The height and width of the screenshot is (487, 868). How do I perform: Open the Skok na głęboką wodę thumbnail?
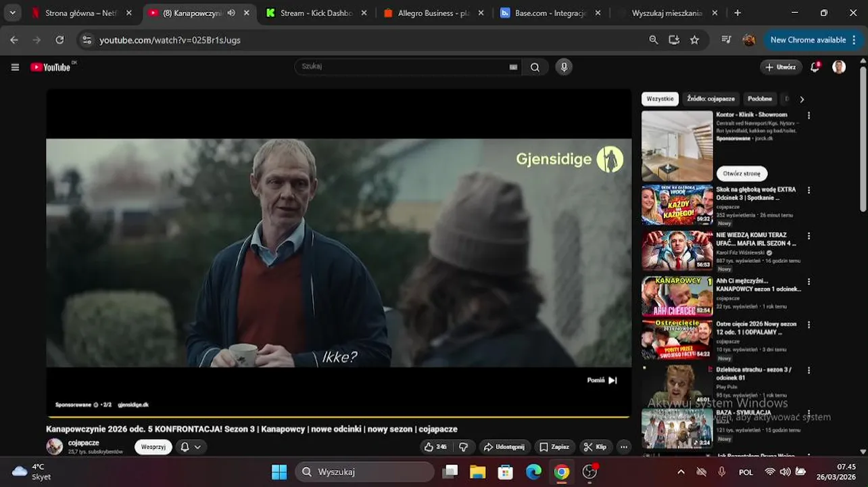[x=677, y=205]
